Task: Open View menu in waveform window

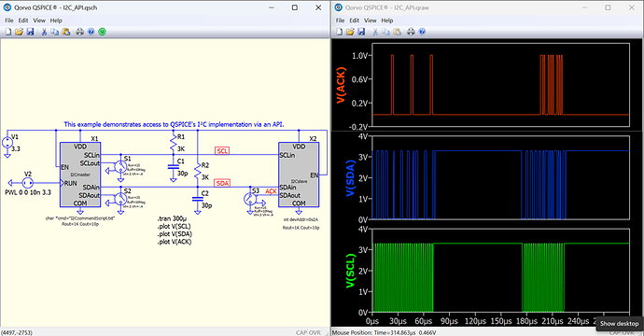Action: coord(370,21)
